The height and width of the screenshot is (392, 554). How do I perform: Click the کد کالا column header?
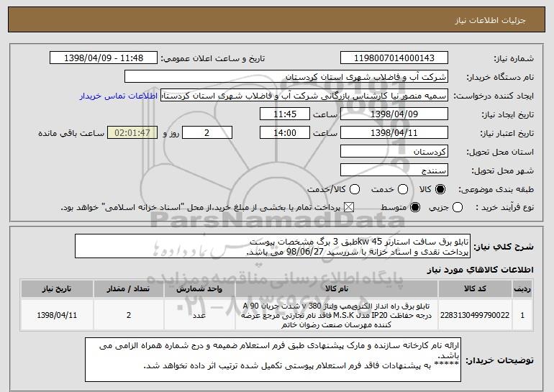click(x=475, y=289)
